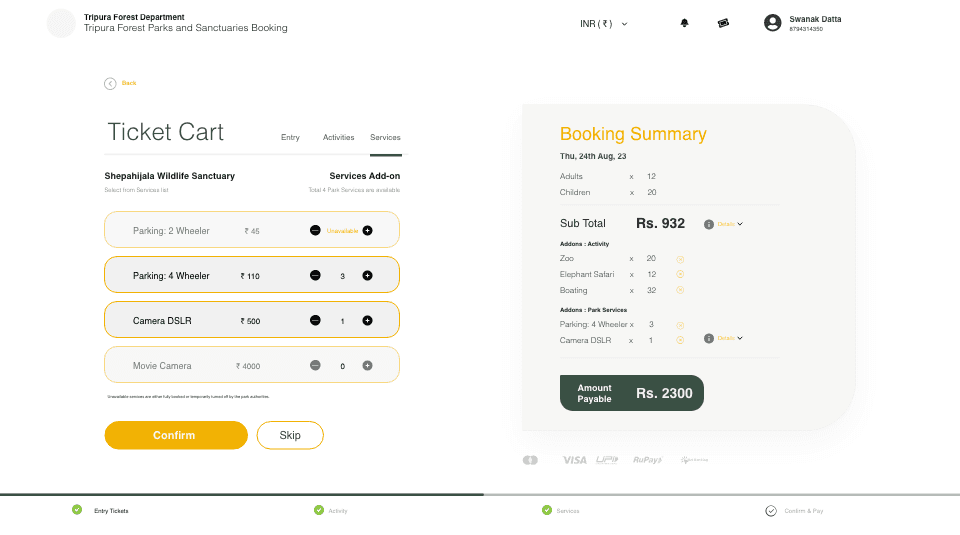Click the UPI payment logo
960x535 pixels.
pos(607,460)
